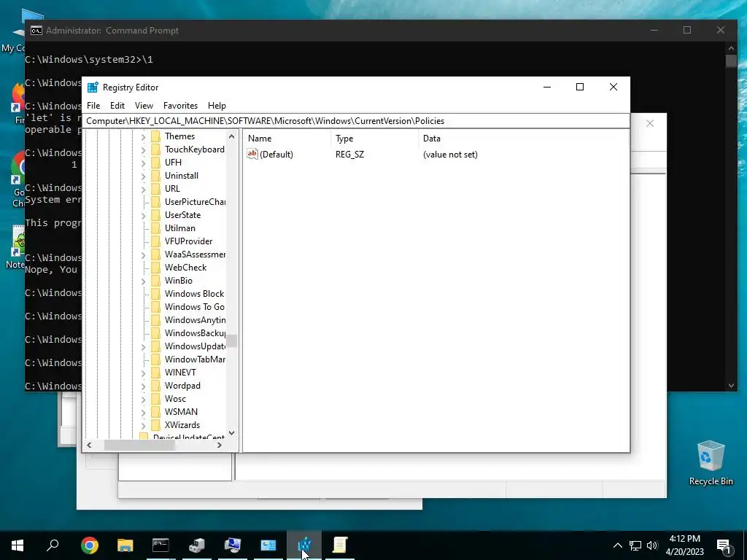Click the Name column header
The height and width of the screenshot is (560, 747).
(x=287, y=139)
